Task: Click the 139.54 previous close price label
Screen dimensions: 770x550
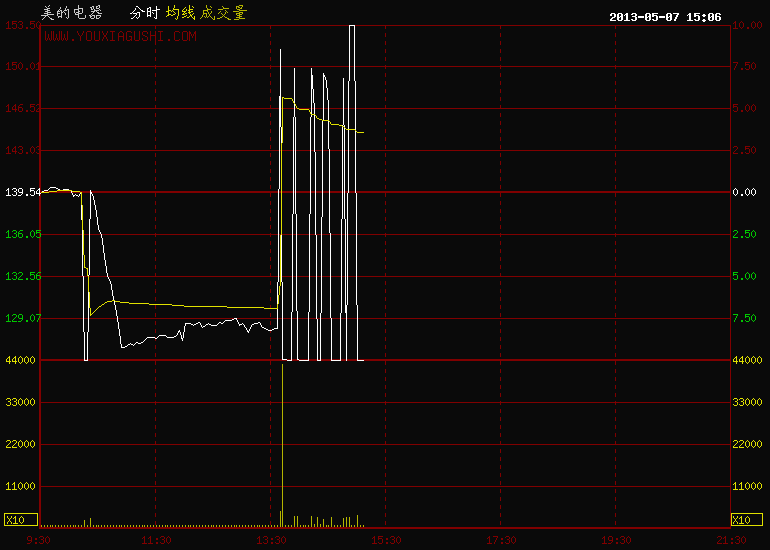Action: (x=23, y=192)
